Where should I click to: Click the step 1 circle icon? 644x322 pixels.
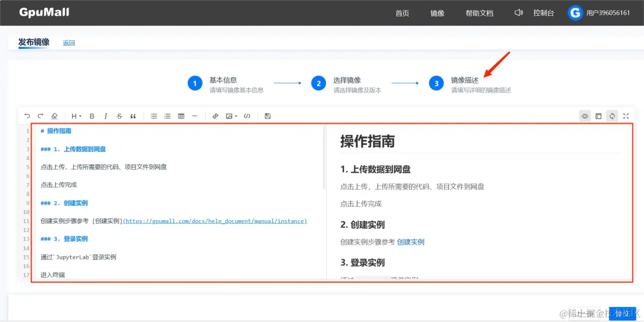pyautogui.click(x=195, y=83)
